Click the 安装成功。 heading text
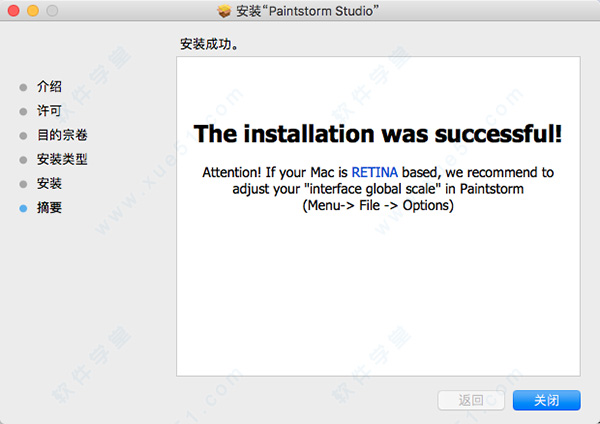Image resolution: width=600 pixels, height=424 pixels. [209, 44]
